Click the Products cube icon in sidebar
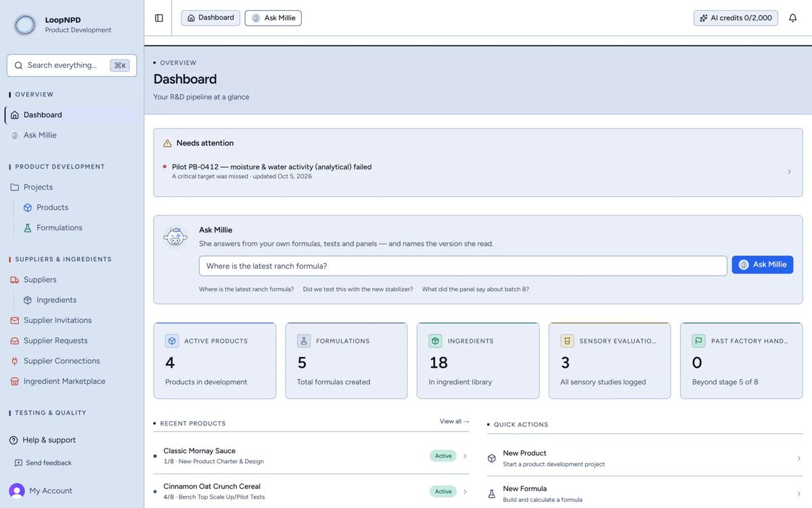 [x=28, y=208]
